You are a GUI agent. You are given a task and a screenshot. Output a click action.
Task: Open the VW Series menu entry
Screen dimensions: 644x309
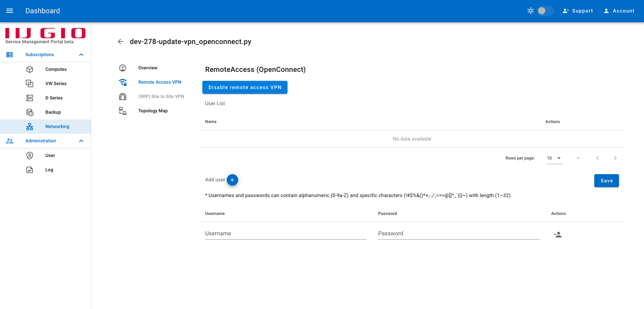(x=56, y=83)
